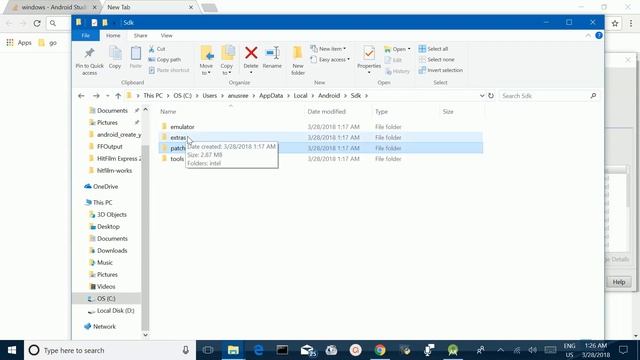Open OneDrive in navigation pane
The width and height of the screenshot is (640, 360).
tap(105, 187)
